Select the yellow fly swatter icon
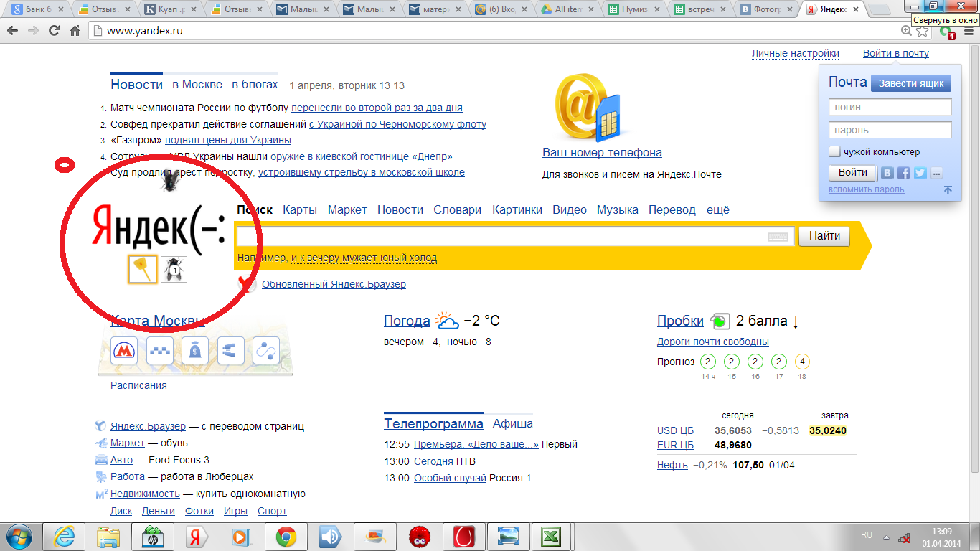This screenshot has width=980, height=551. pyautogui.click(x=142, y=269)
